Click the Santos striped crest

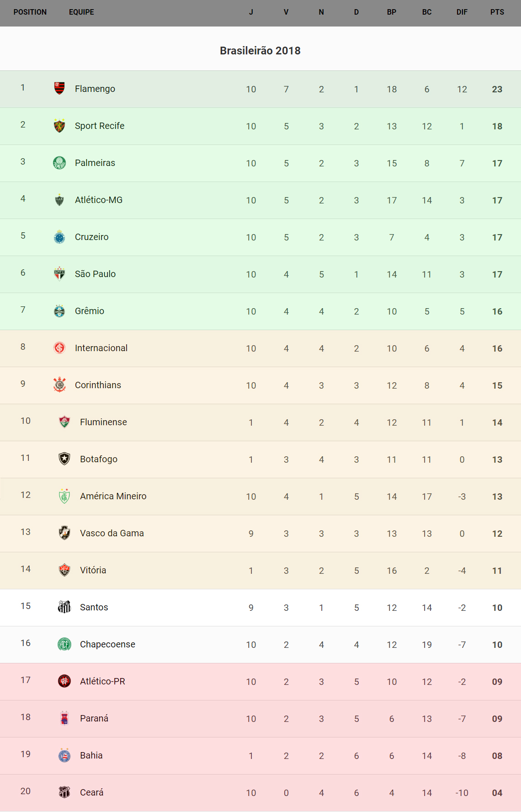pos(64,607)
